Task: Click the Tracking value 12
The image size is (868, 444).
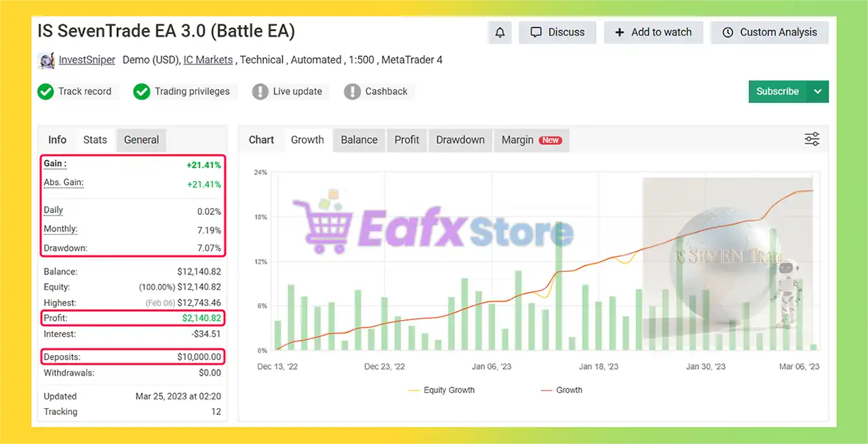Action: click(216, 412)
